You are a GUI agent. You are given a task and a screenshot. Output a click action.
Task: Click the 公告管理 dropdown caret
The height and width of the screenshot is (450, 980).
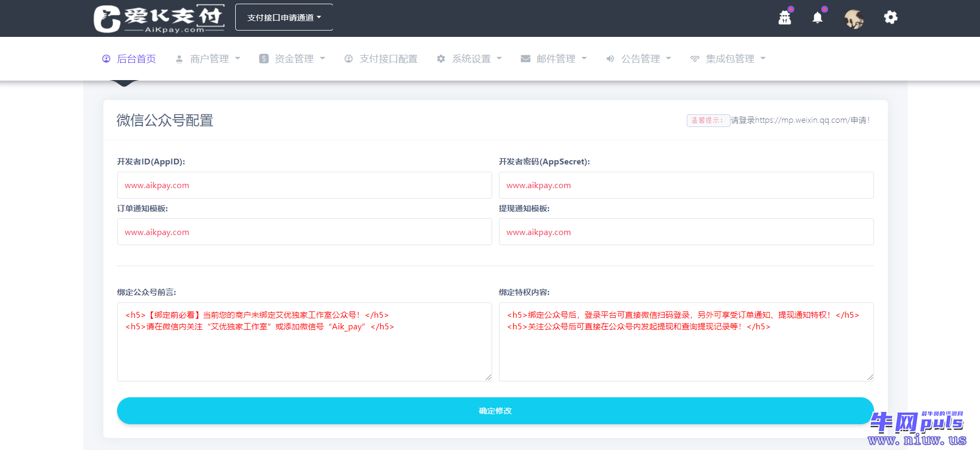pos(668,58)
